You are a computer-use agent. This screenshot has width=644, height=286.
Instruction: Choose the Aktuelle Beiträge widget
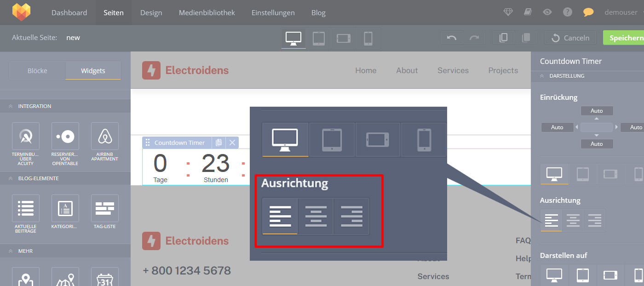26,212
